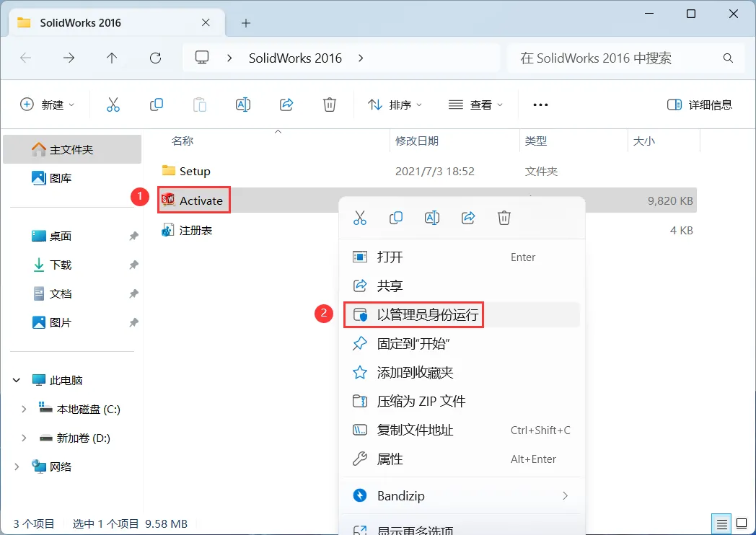Sort by 名称 column header
This screenshot has width=756, height=535.
(x=183, y=141)
